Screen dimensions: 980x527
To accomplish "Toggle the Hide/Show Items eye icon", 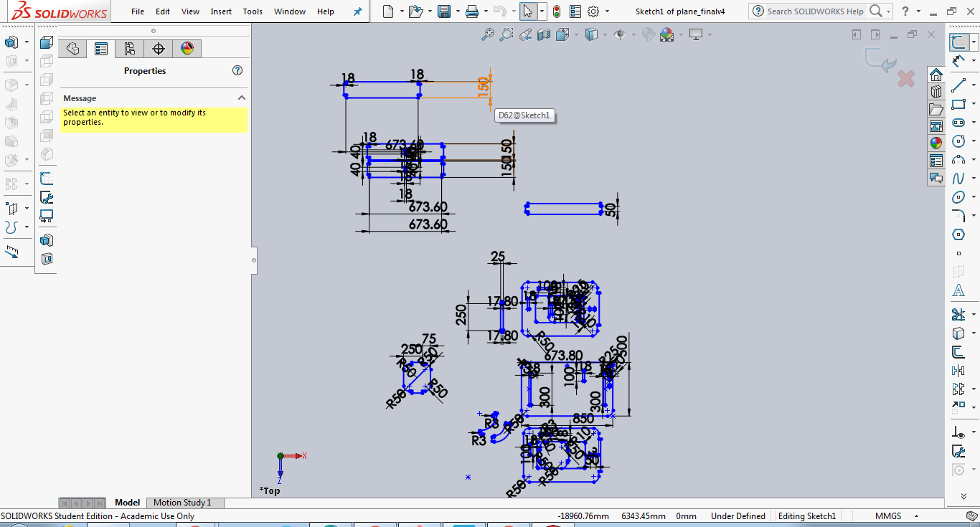I will pos(619,34).
